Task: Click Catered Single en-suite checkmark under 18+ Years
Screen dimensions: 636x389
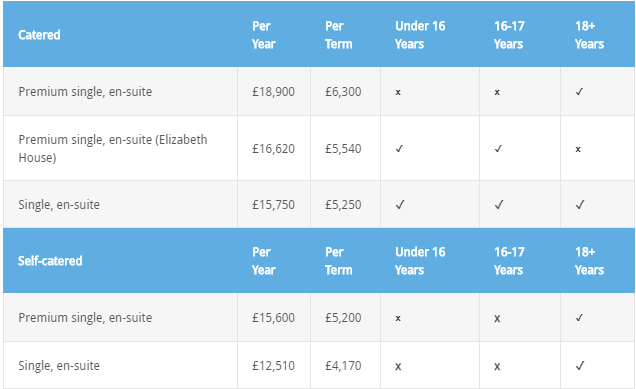Action: coord(580,204)
